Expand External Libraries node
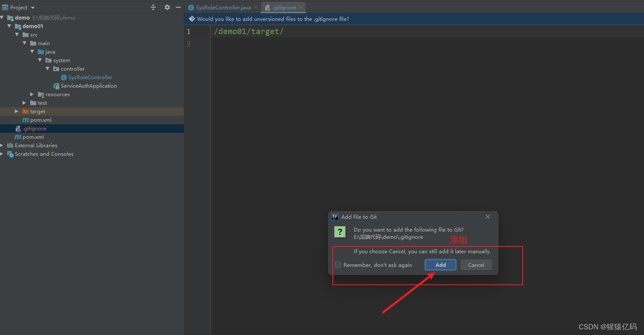This screenshot has width=644, height=335. 2,145
